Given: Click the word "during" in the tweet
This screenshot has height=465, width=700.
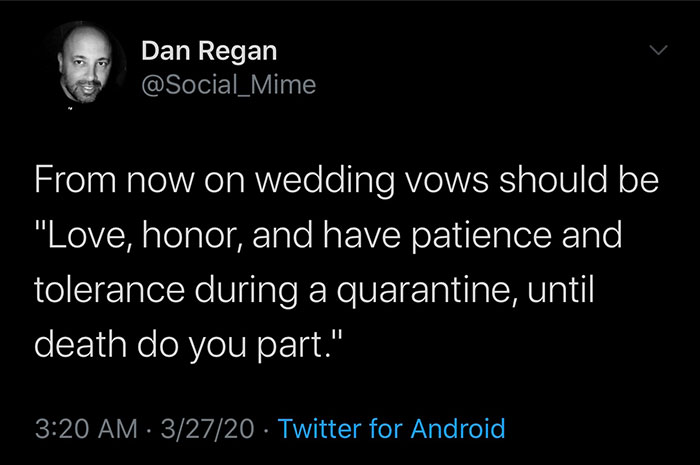Looking at the screenshot, I should [245, 292].
